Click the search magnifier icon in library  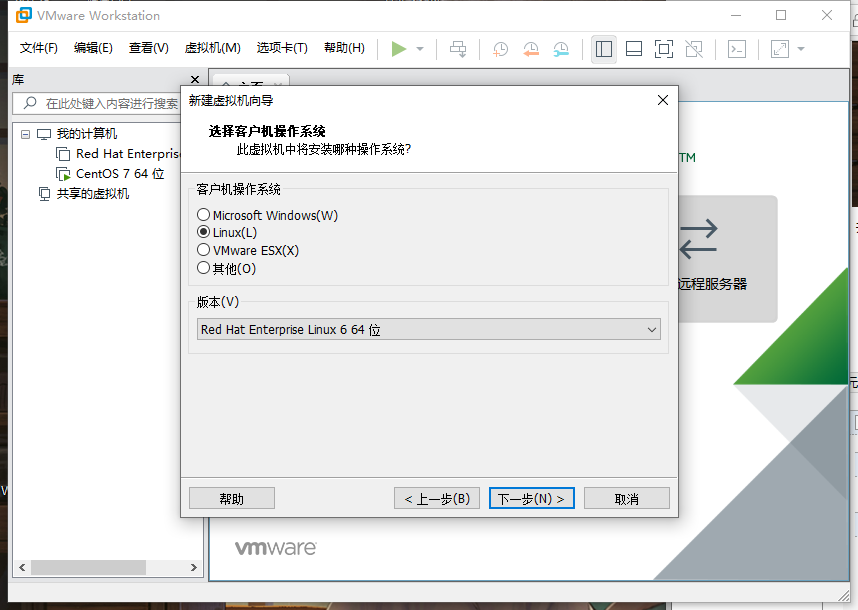30,103
